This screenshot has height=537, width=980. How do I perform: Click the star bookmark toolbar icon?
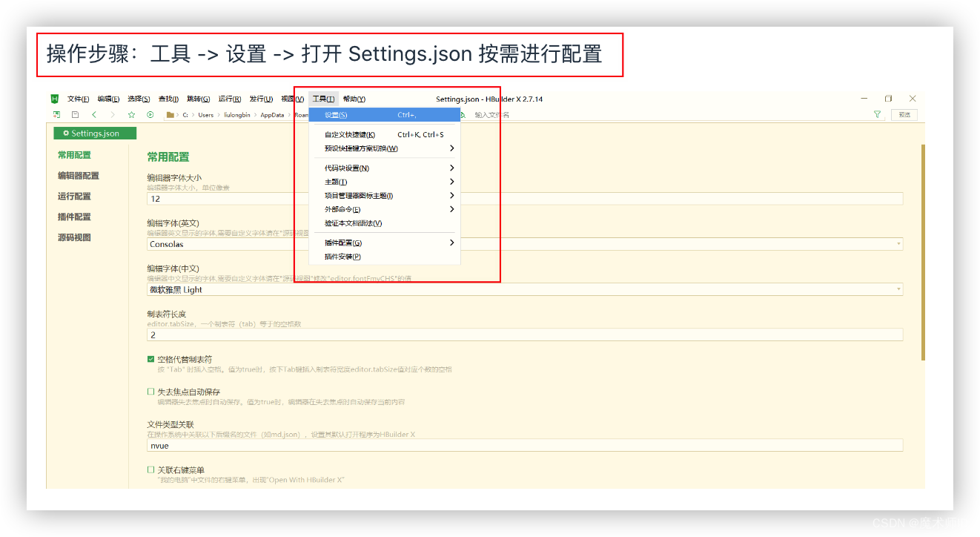(131, 115)
